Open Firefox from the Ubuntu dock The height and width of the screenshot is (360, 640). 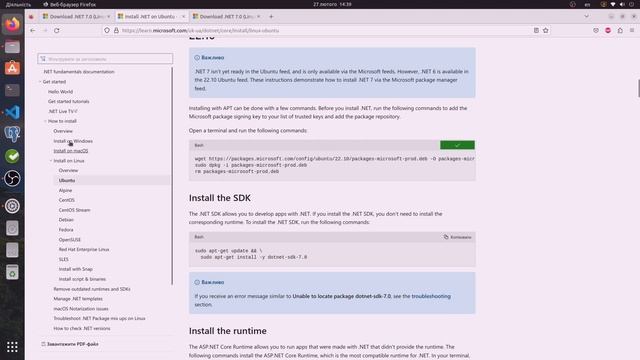click(12, 24)
